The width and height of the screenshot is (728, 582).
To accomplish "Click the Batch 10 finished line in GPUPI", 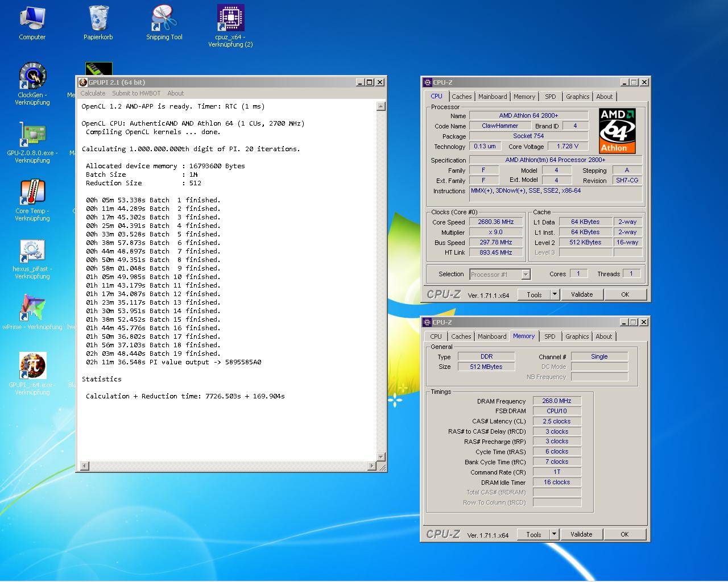I will coord(153,277).
